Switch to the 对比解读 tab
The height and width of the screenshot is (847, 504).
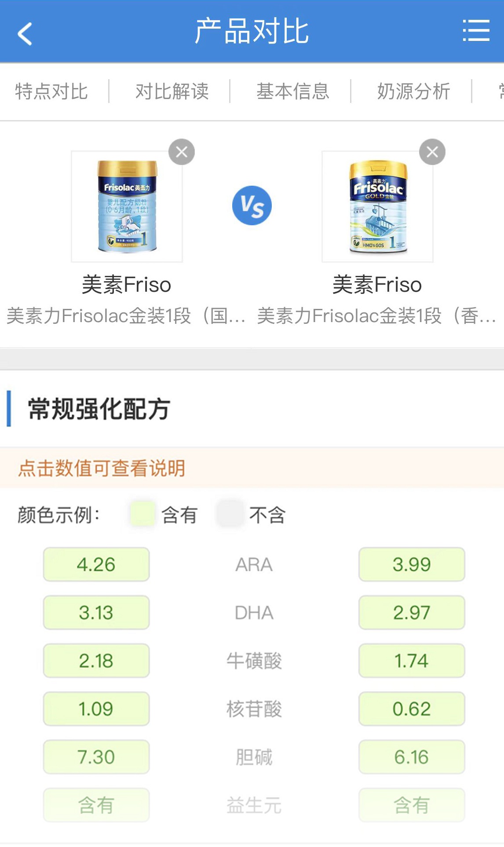tap(172, 92)
